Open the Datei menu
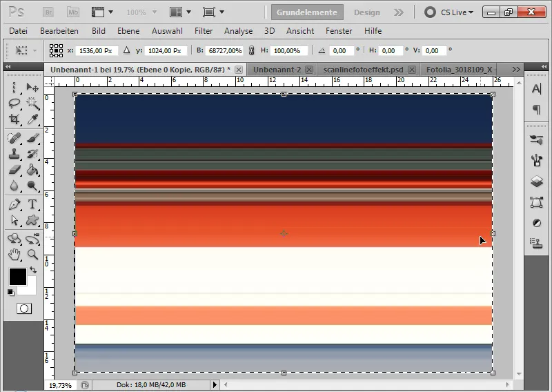 (19, 31)
